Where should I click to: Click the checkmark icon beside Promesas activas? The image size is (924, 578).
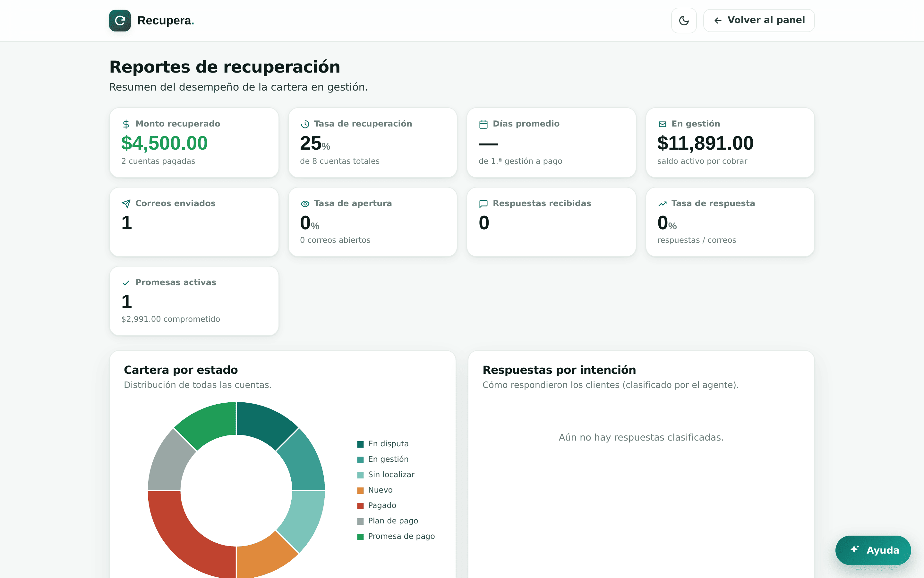point(126,283)
